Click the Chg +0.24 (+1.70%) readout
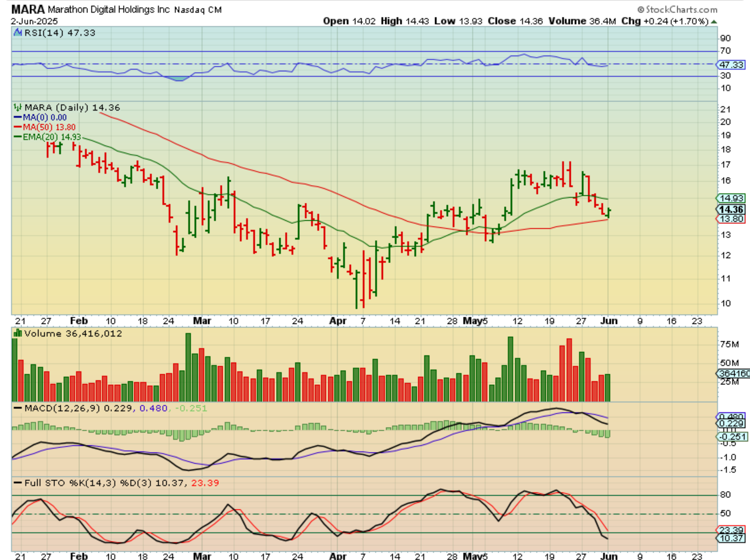The image size is (750, 560). [665, 21]
